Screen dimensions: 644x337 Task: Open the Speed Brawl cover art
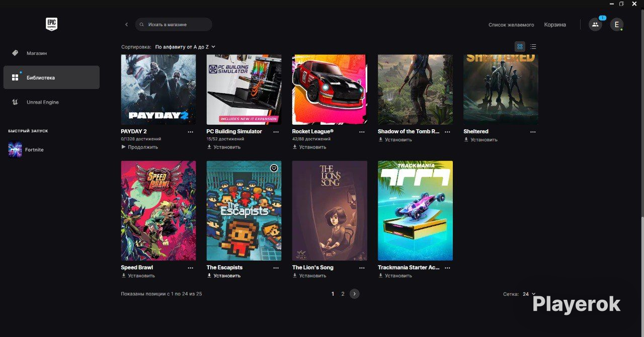point(158,211)
